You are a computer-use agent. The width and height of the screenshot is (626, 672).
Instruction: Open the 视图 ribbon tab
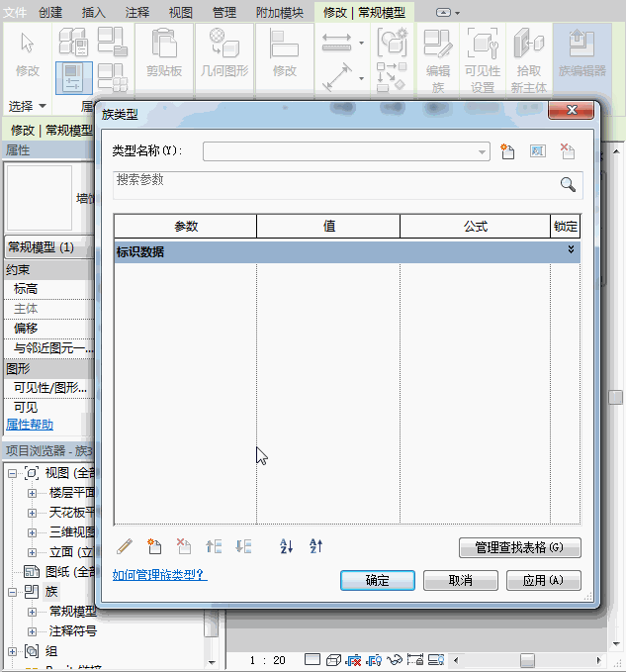(x=181, y=13)
